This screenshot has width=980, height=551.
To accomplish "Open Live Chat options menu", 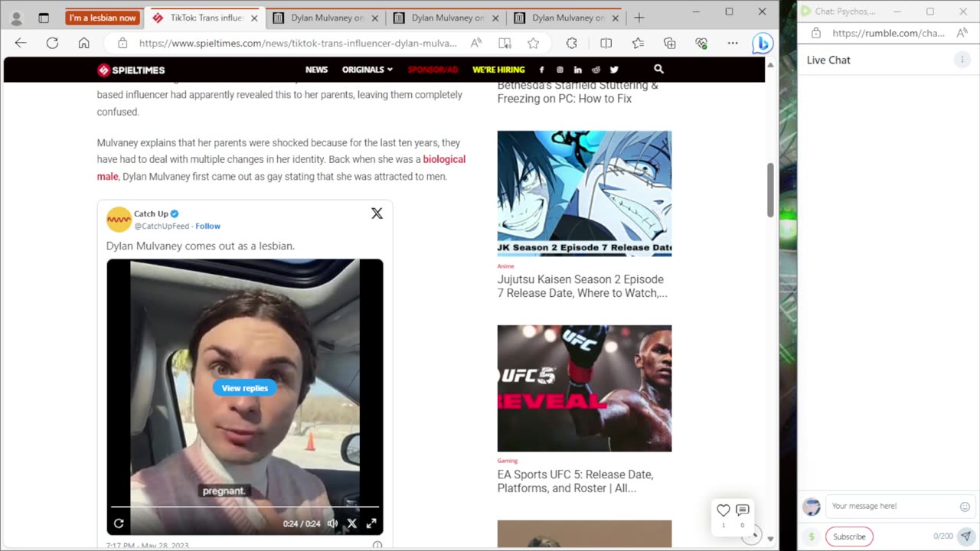I will [962, 60].
